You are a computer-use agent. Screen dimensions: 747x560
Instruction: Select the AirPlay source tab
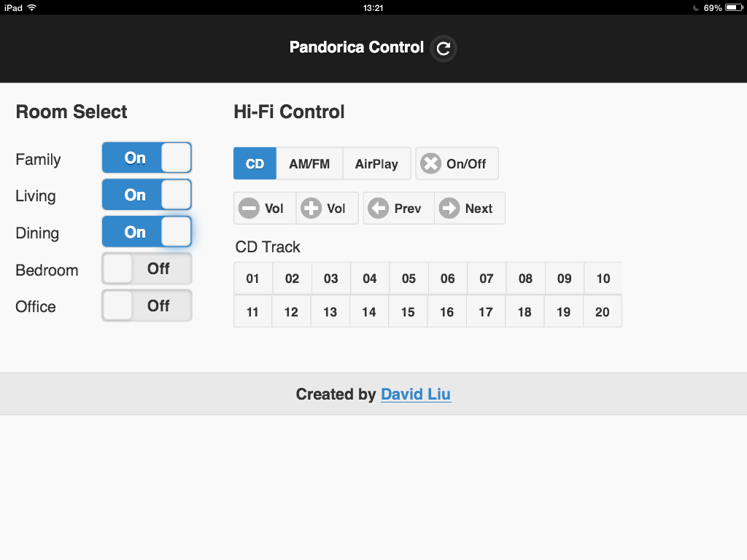pyautogui.click(x=376, y=163)
